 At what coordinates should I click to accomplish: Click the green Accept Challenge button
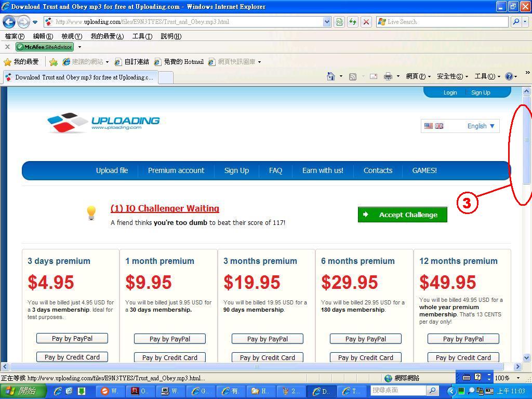[x=403, y=215]
